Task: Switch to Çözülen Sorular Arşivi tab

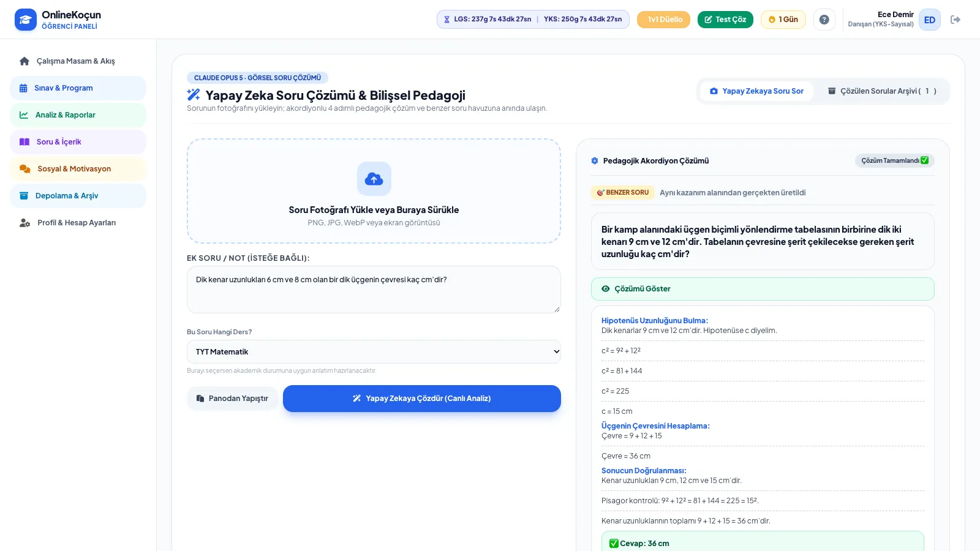Action: pyautogui.click(x=882, y=91)
